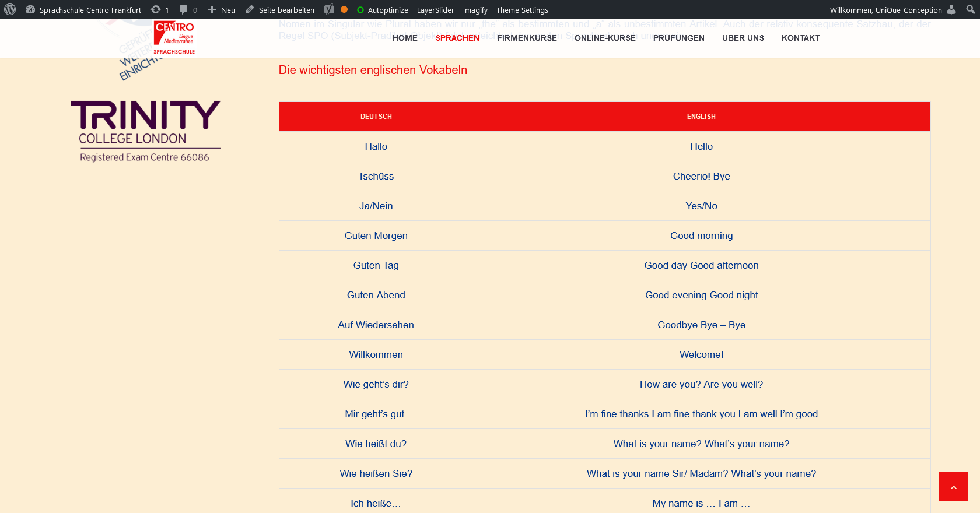The image size is (980, 513).
Task: Click the Centro Sprachschule logo
Action: tap(174, 38)
